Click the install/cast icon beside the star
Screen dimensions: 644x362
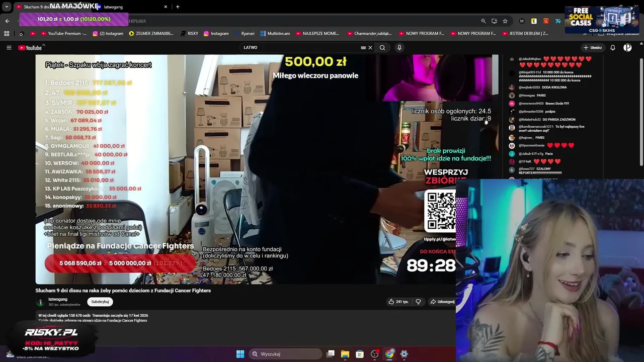494,21
